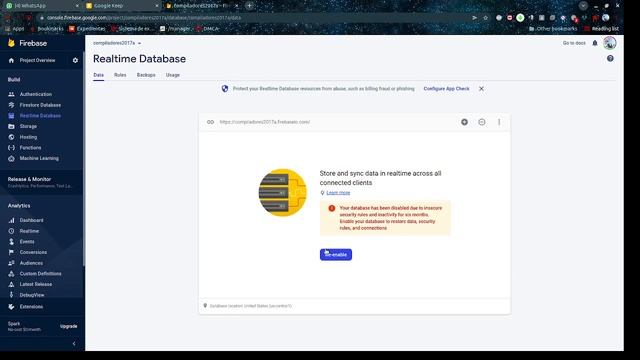Open the Apps bookmark shortcut
640x360 pixels.
(x=14, y=29)
